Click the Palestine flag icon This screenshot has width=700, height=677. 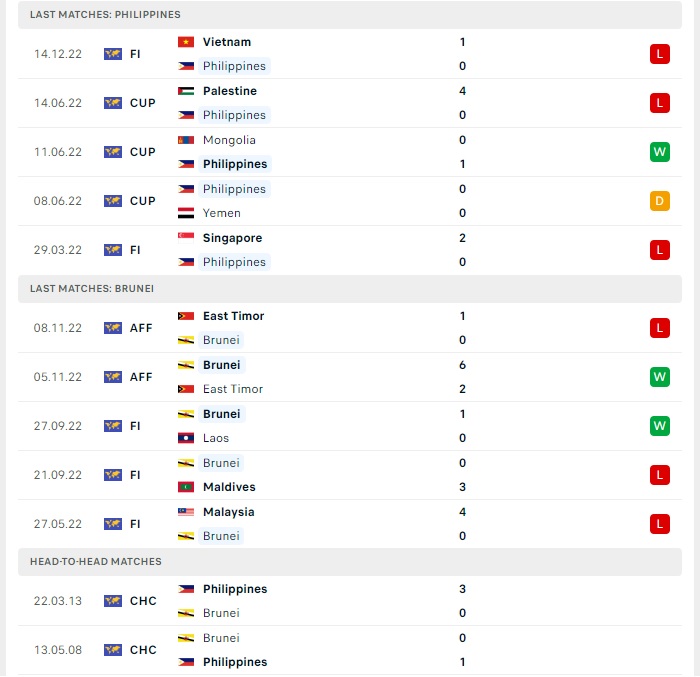[186, 91]
